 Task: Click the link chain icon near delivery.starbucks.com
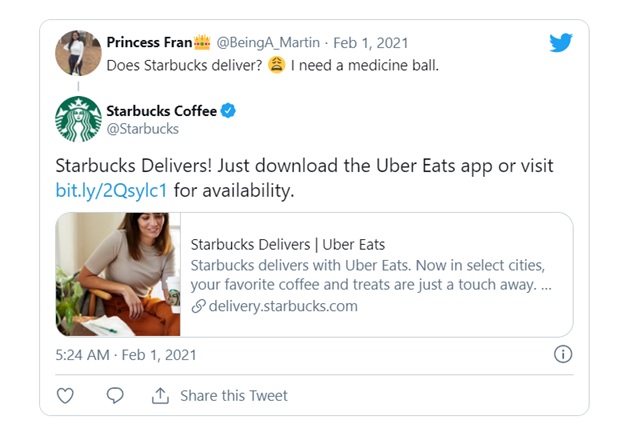point(198,306)
